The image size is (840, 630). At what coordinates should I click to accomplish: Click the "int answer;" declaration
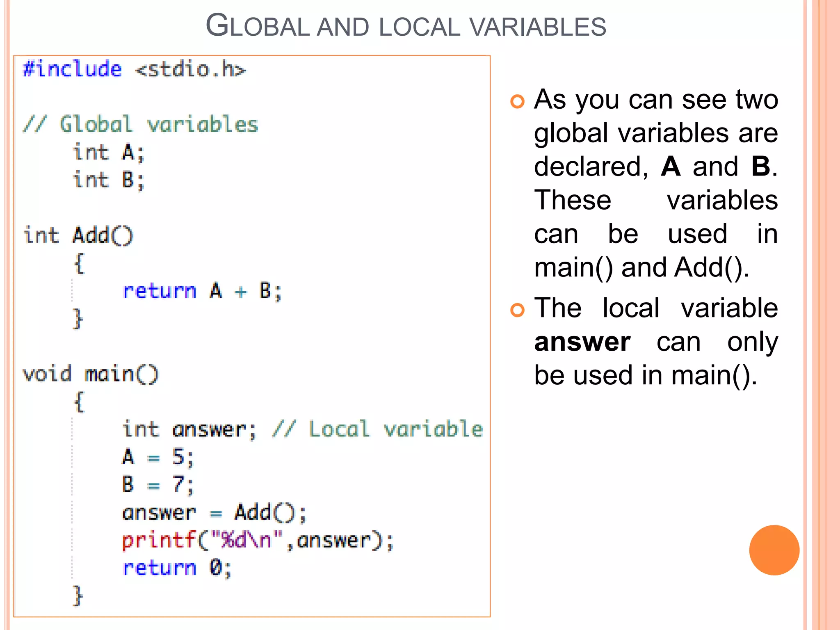tap(189, 430)
